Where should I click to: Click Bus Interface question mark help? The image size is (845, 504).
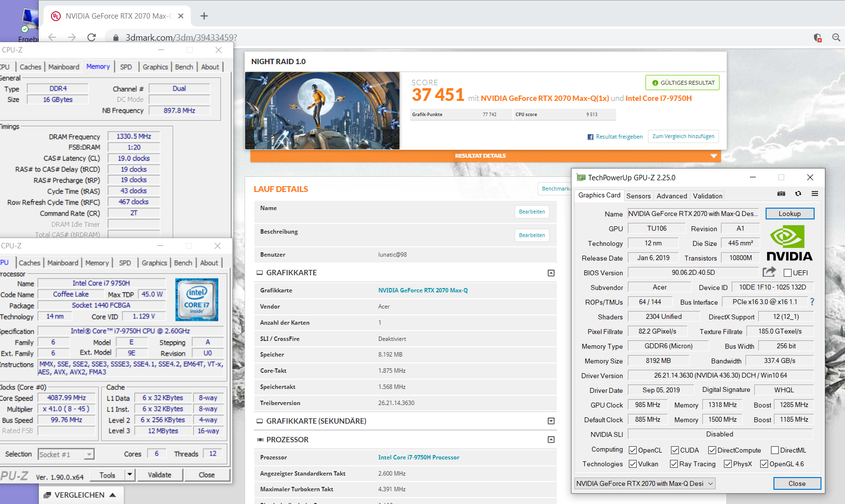tap(812, 302)
